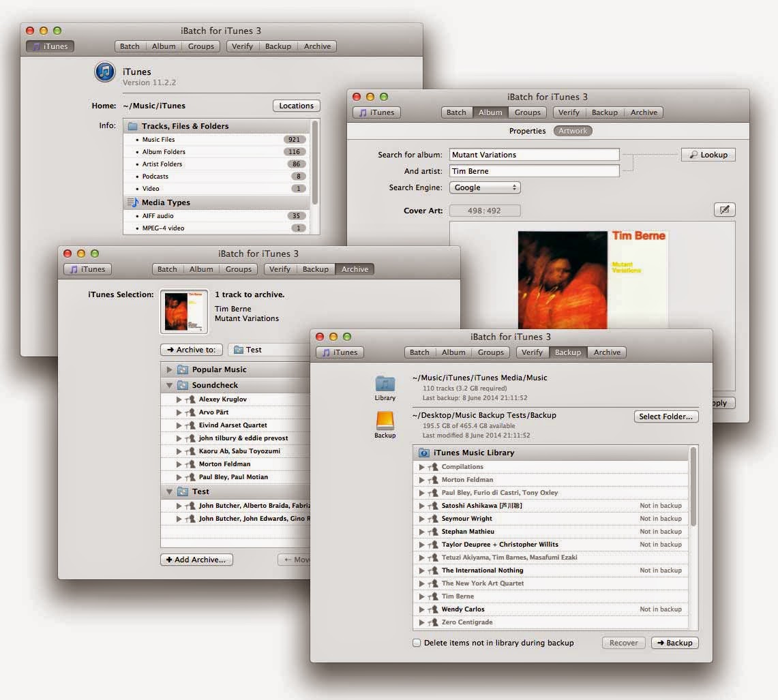Click artist icon beside Seymour Wright
Screen dimensions: 778x700
[433, 519]
